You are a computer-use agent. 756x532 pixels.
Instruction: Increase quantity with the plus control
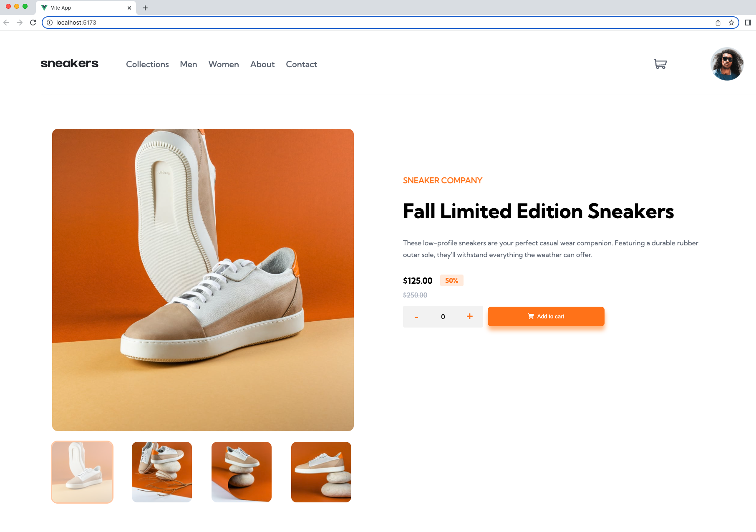point(469,316)
